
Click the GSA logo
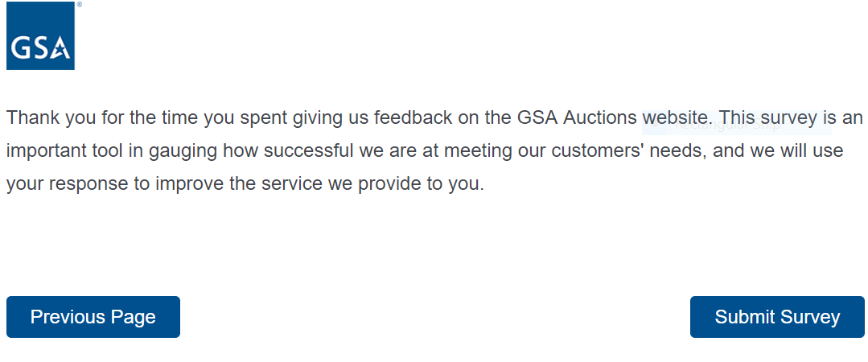tap(40, 38)
